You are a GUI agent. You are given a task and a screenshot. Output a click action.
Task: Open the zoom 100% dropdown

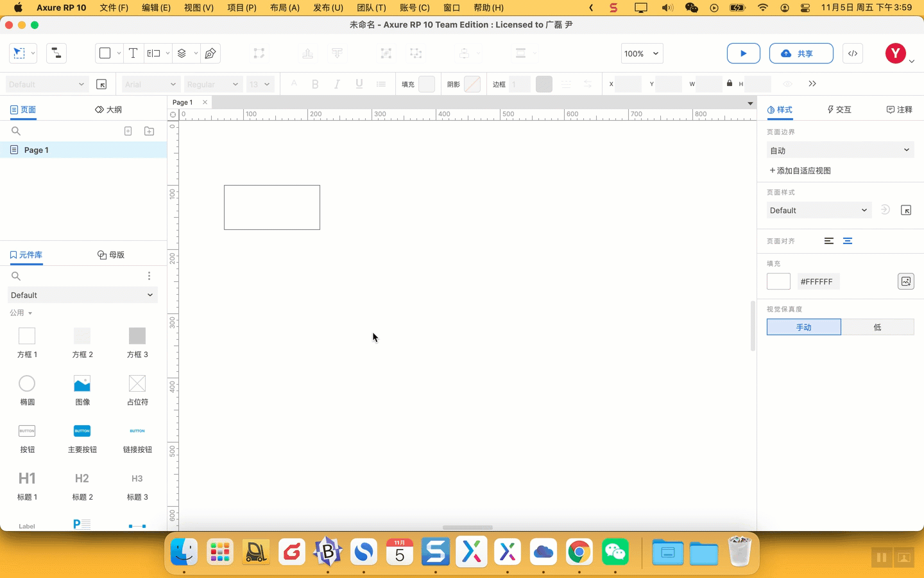642,53
